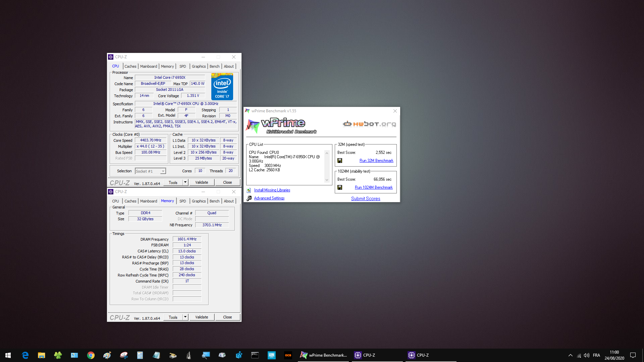The width and height of the screenshot is (644, 362).
Task: Run the 32M Benchmark
Action: coord(376,161)
